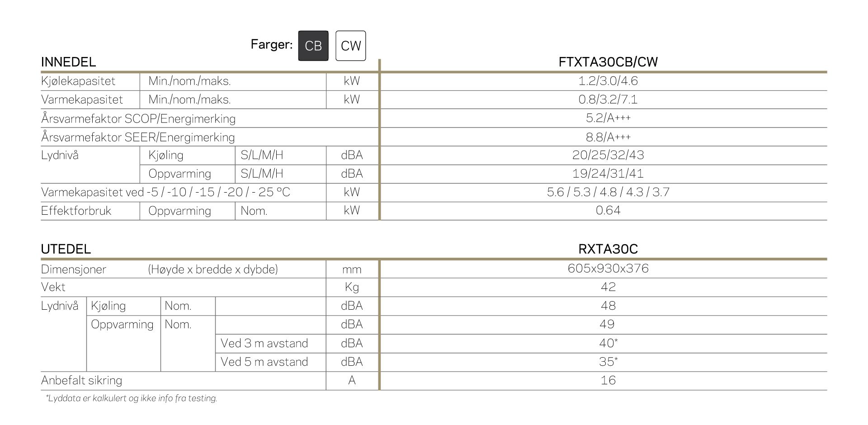Click the Effektforbruk value 0.64
The image size is (868, 425).
pyautogui.click(x=608, y=210)
